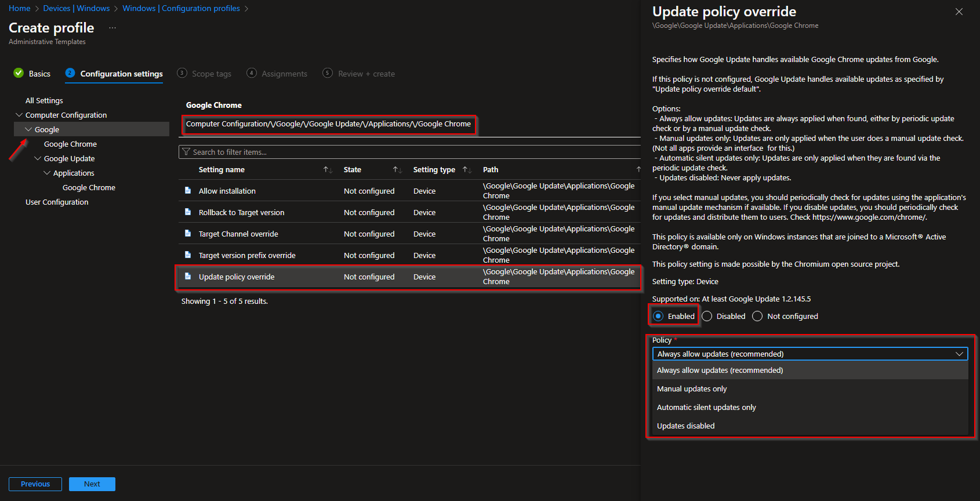This screenshot has height=501, width=980.
Task: Select the Disabled radio button
Action: point(707,316)
